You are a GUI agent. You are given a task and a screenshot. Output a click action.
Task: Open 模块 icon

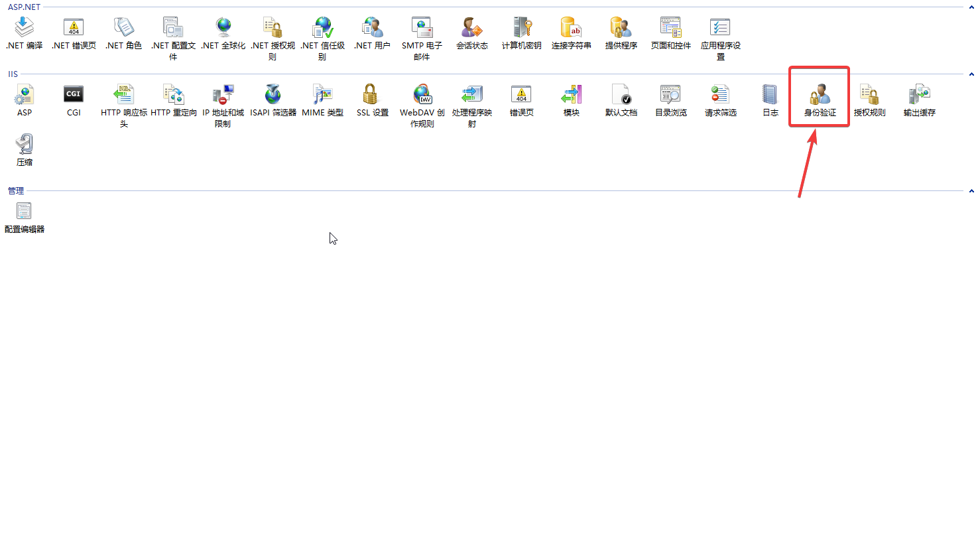(571, 94)
